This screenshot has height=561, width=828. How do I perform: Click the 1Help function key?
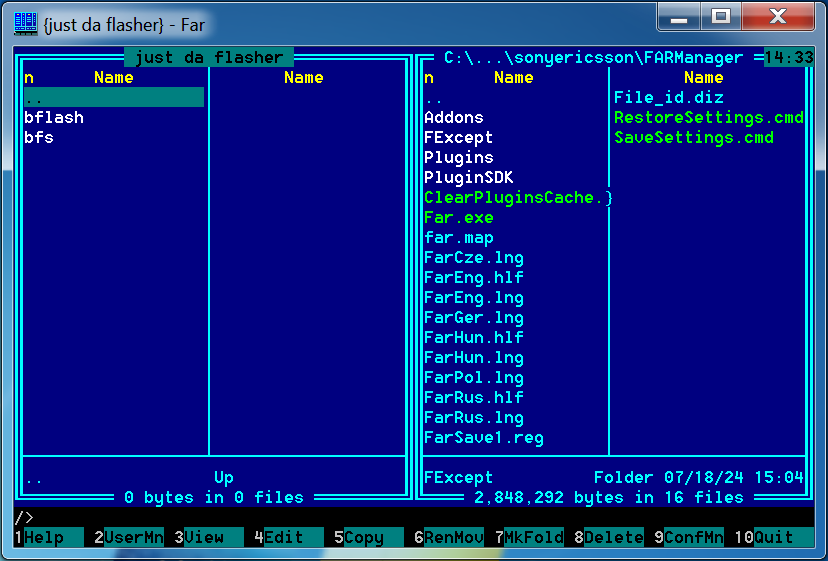49,537
